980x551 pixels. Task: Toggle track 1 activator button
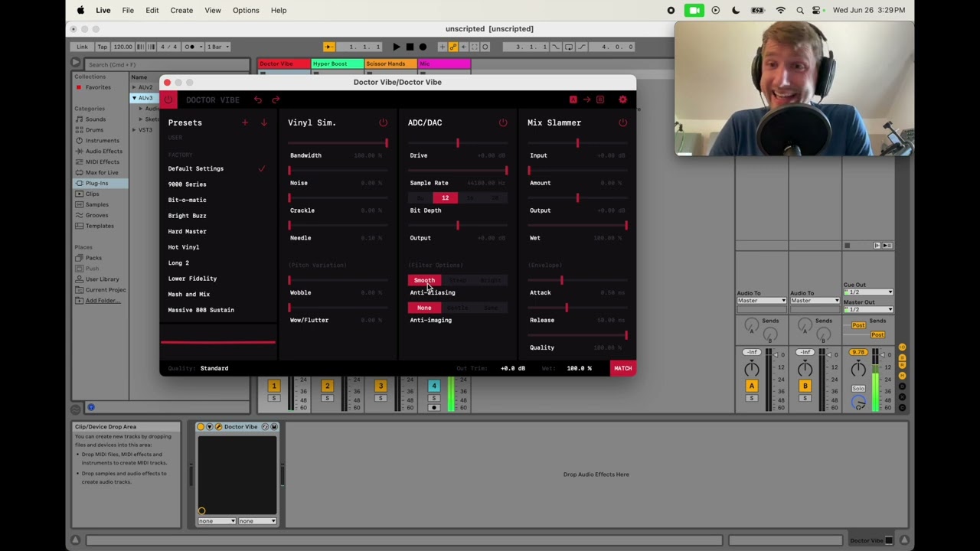coord(273,386)
